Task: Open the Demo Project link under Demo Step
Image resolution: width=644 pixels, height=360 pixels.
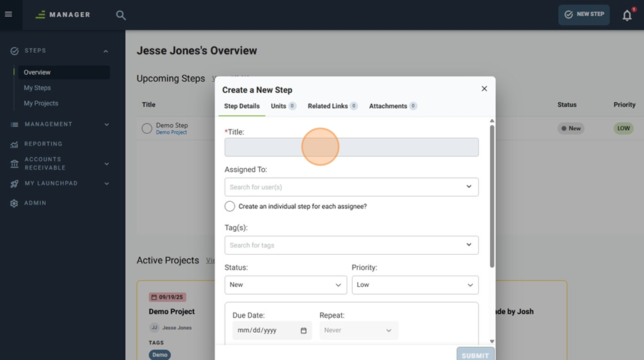Action: click(x=171, y=132)
